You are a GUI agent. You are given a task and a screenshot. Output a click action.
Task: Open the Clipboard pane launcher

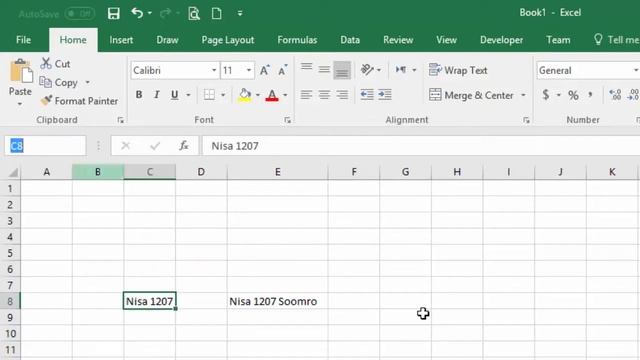[120, 120]
